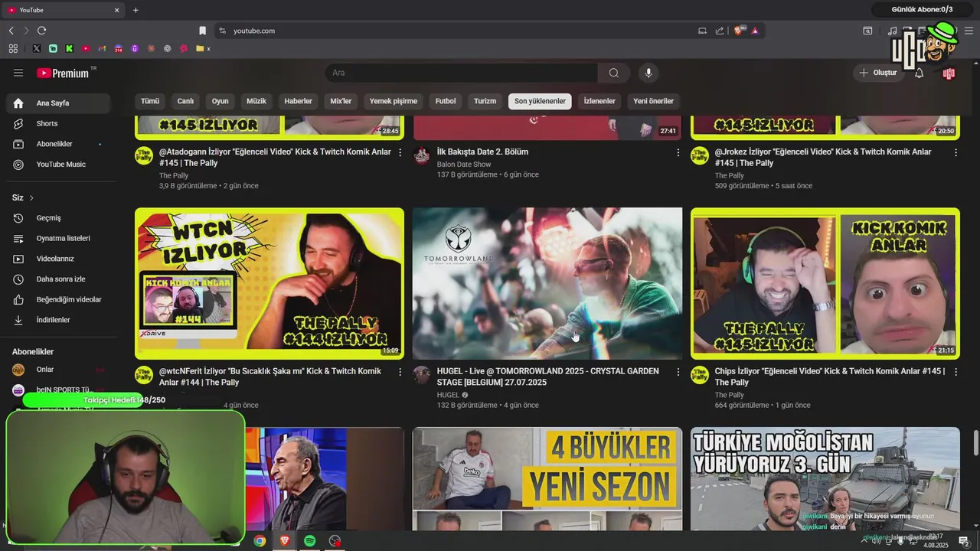Open YouTube Music from sidebar
This screenshot has width=980, height=551.
[x=58, y=165]
